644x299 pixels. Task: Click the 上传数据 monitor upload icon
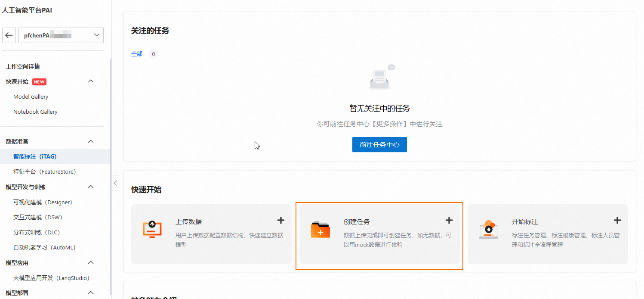(152, 230)
